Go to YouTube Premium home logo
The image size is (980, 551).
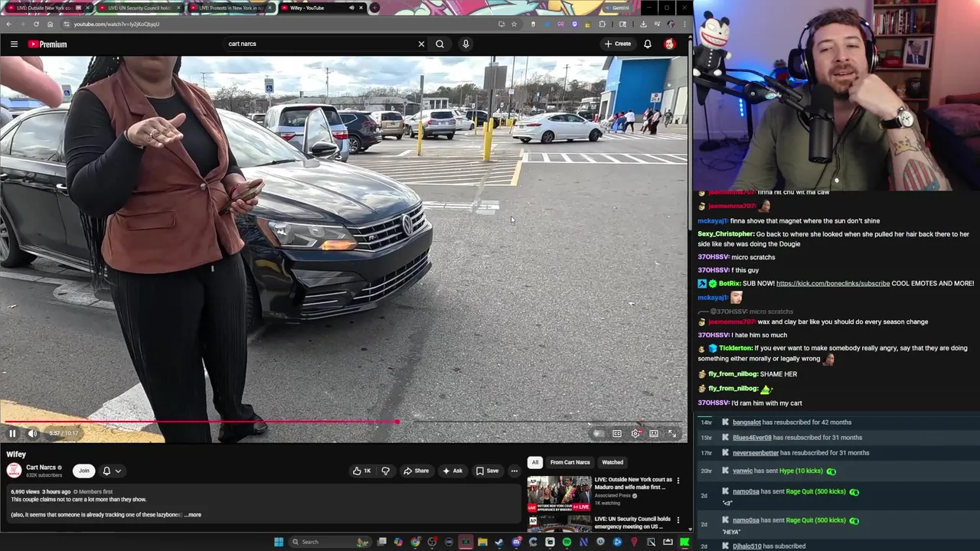click(47, 44)
